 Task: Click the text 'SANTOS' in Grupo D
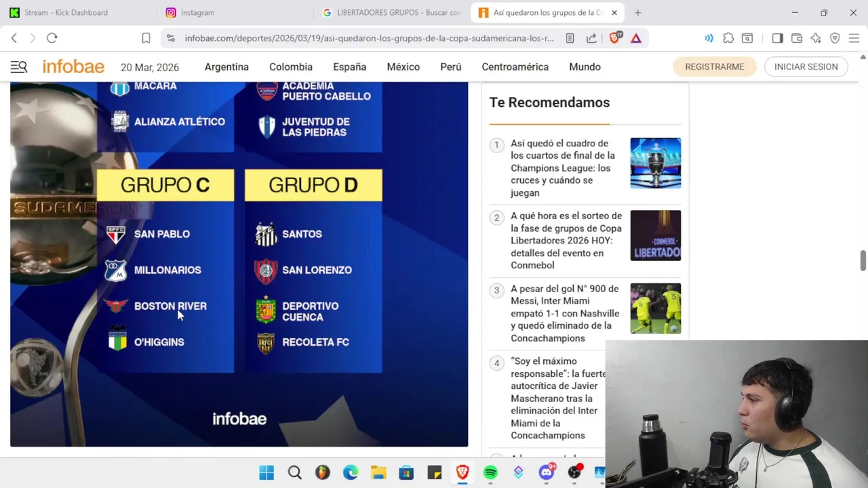pos(302,234)
